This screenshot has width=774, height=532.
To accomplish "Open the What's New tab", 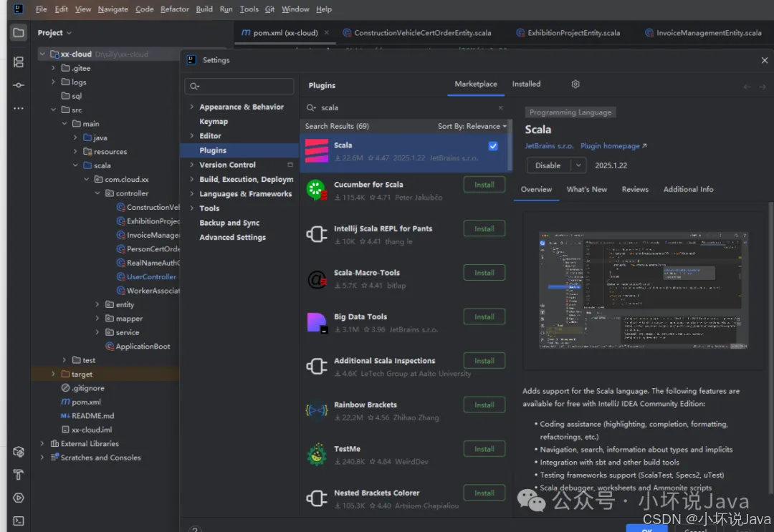I will tap(586, 189).
